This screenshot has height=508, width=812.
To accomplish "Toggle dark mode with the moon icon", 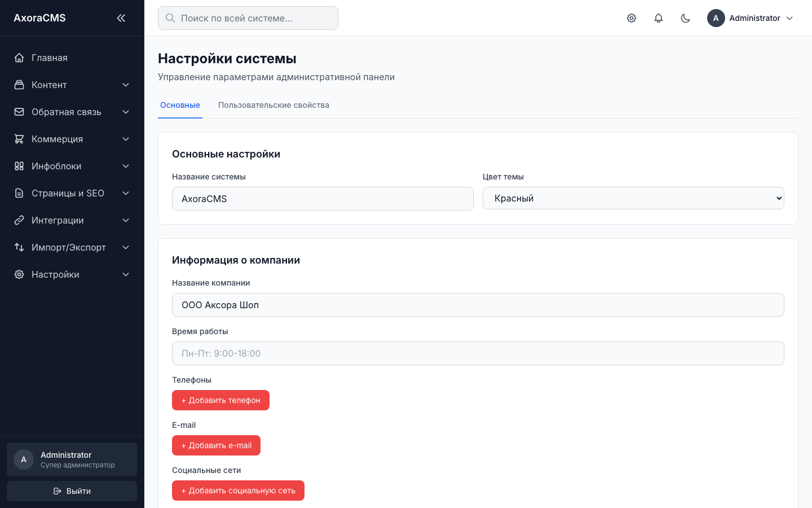I will [x=686, y=18].
